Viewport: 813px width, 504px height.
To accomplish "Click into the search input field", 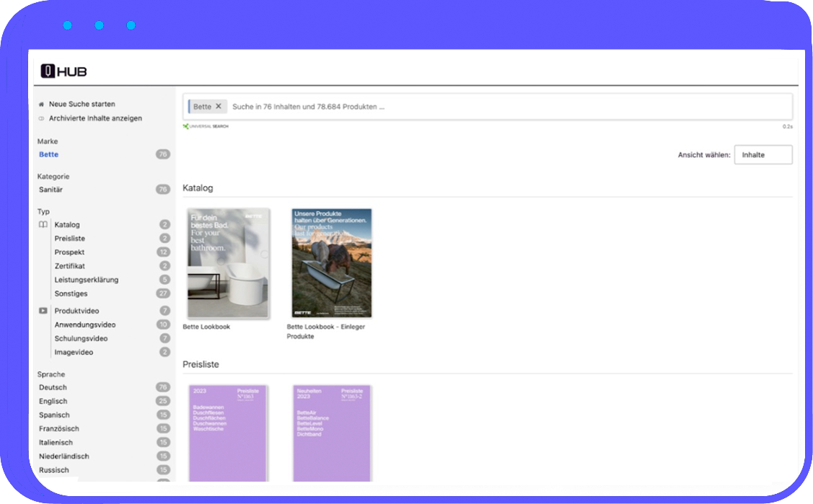I will click(x=505, y=107).
